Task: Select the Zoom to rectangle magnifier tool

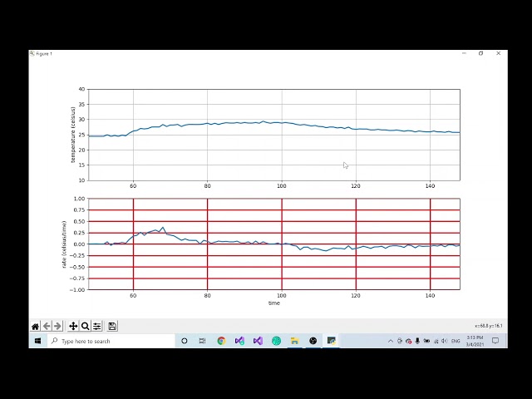Action: 85,327
